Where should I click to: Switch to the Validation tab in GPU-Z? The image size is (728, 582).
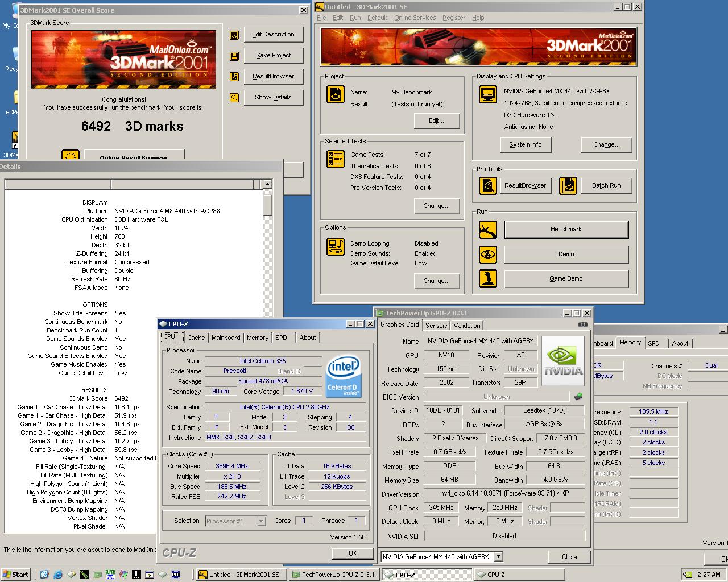[467, 326]
